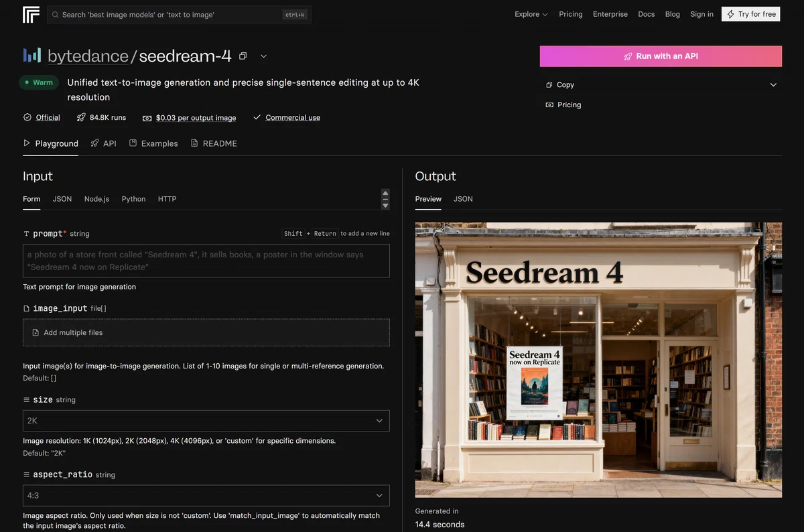804x532 pixels.
Task: Click the search magnifier icon
Action: pos(55,14)
